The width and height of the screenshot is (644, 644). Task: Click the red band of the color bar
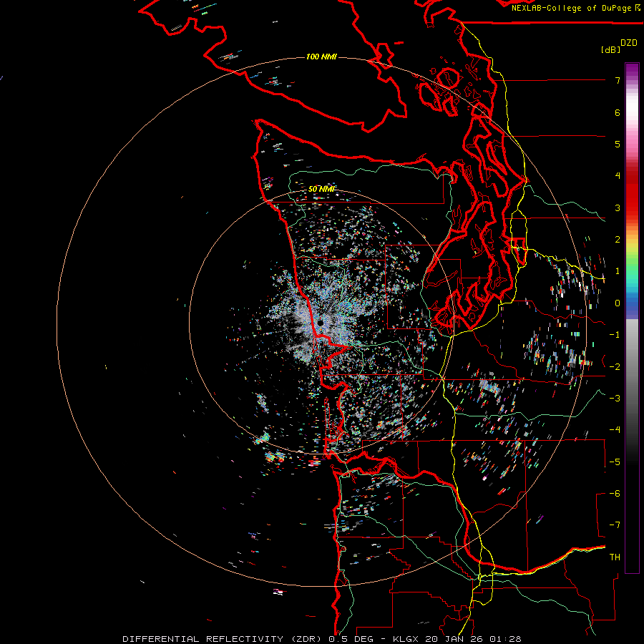click(632, 191)
